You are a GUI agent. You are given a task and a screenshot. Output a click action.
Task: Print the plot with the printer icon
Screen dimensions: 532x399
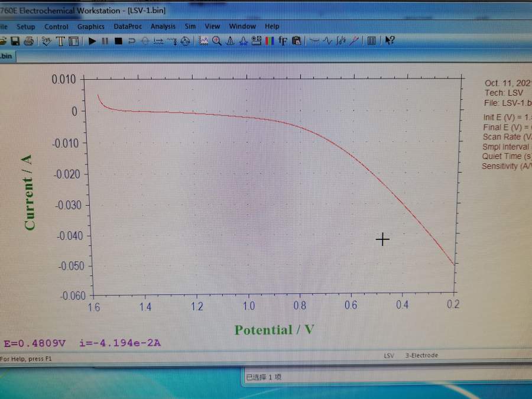tap(29, 41)
